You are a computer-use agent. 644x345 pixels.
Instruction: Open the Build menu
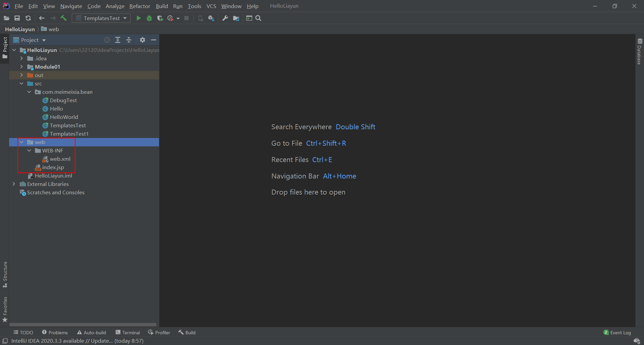162,6
